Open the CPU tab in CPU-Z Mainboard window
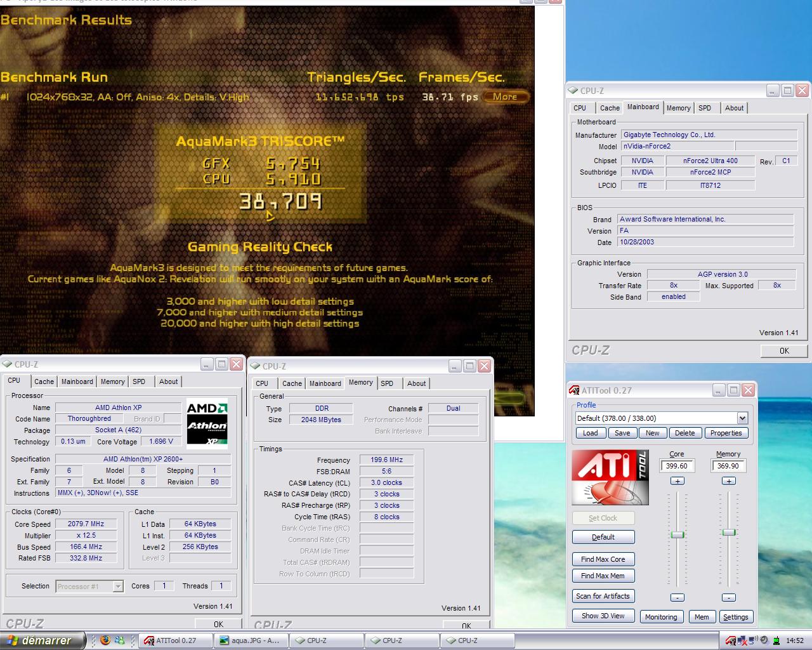 [580, 108]
